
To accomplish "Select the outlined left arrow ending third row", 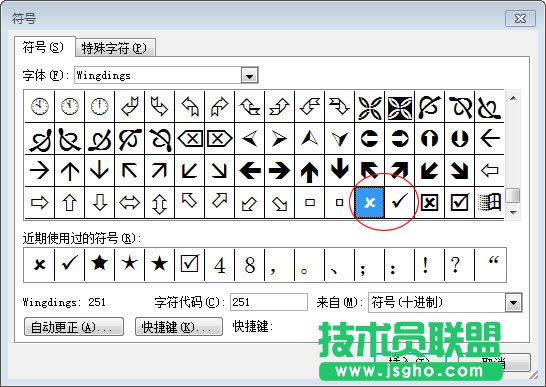I will (489, 170).
